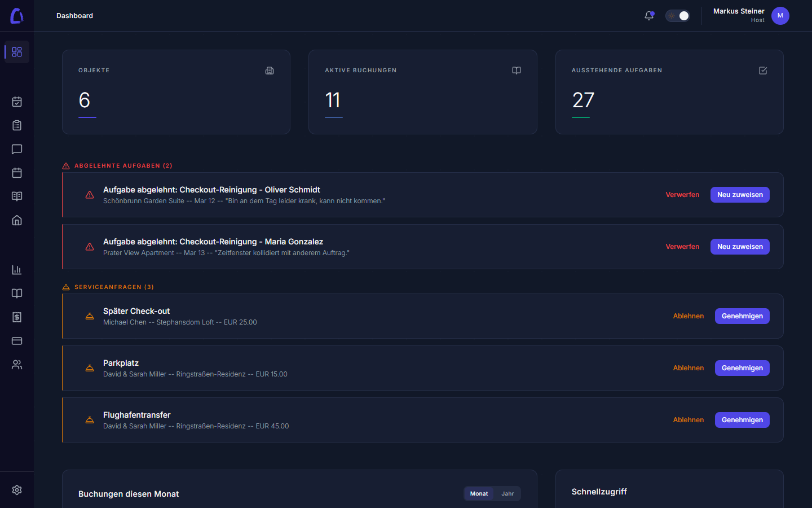
Task: Select the credit card payments icon
Action: click(x=16, y=341)
